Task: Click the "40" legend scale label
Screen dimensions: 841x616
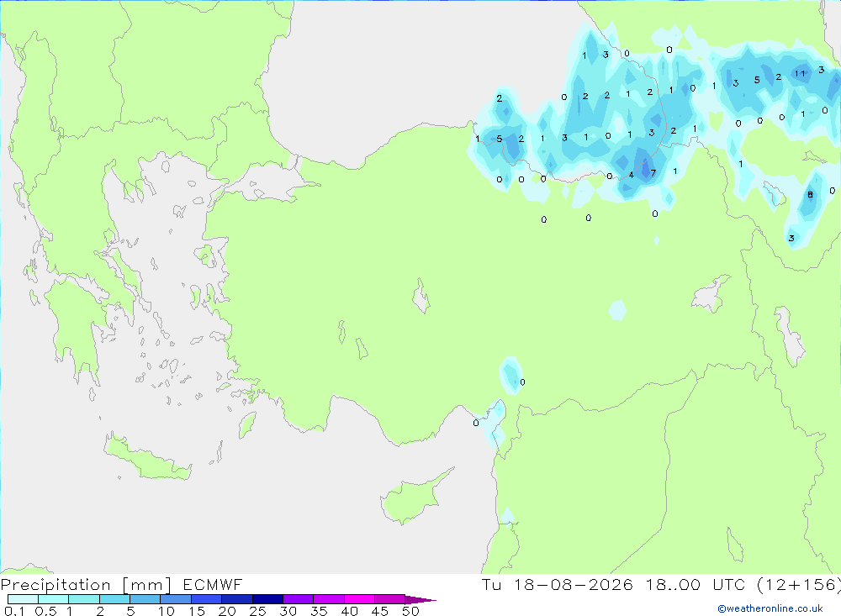Action: [349, 611]
